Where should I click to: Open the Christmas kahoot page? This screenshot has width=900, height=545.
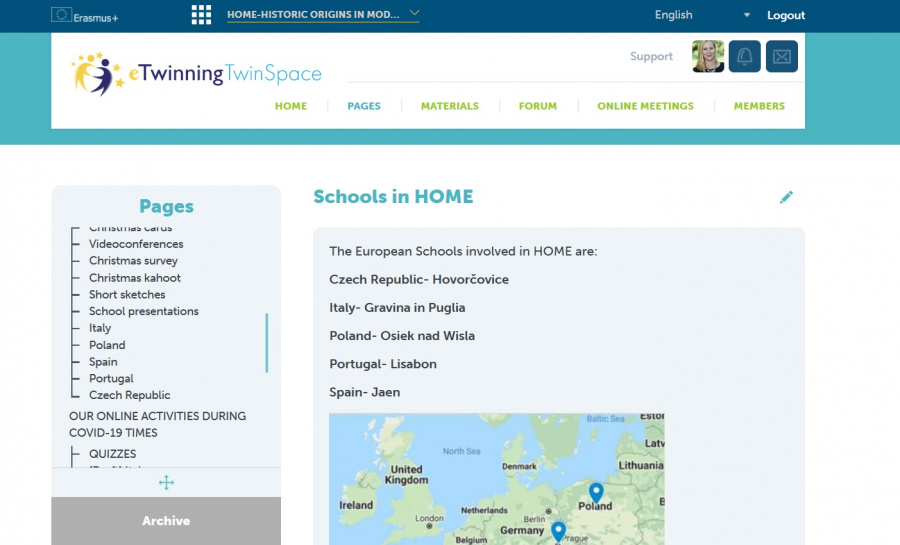tap(135, 278)
